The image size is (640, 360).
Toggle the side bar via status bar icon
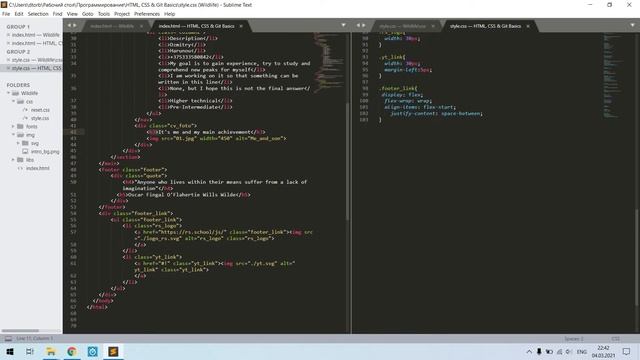tap(8, 339)
